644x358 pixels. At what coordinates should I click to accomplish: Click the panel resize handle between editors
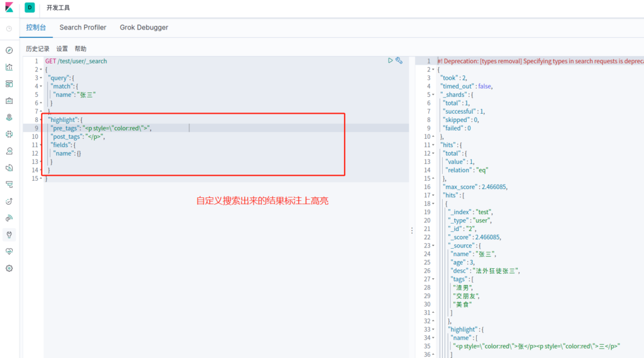[412, 230]
